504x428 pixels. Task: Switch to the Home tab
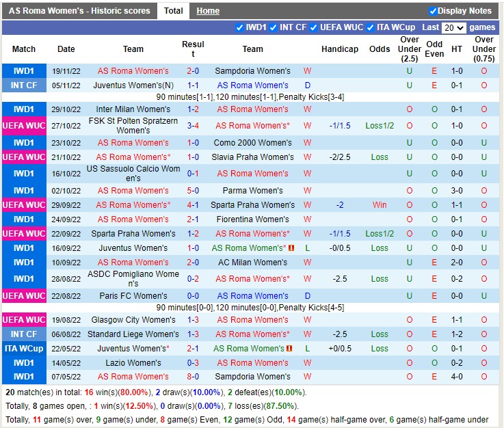click(208, 11)
